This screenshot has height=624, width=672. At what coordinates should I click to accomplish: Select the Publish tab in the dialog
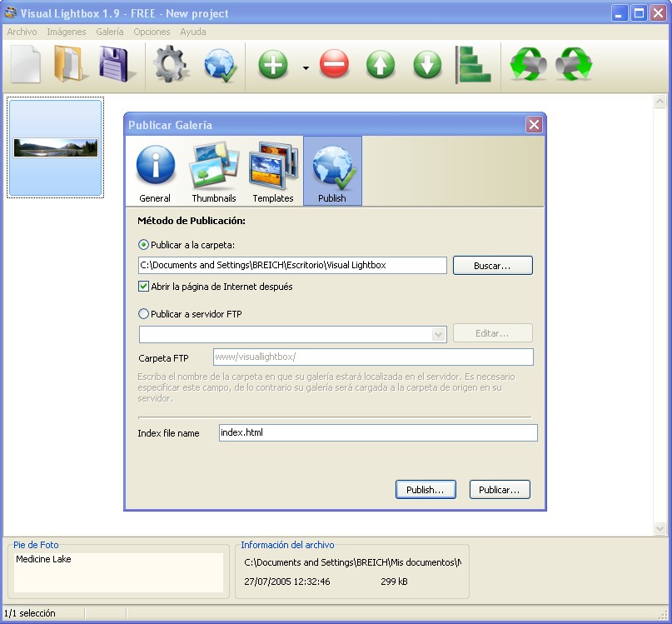coord(332,172)
